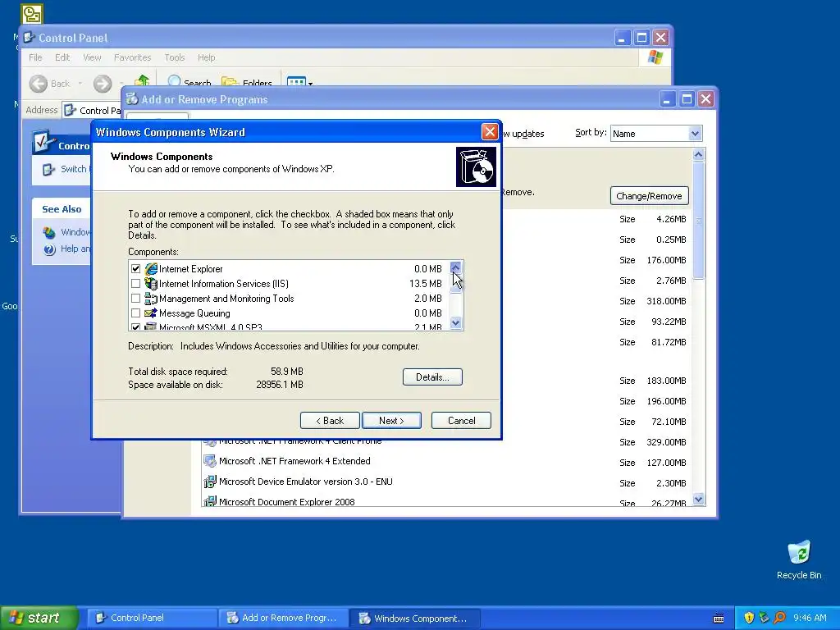Click the system tray clock showing 9:46 AM
Viewport: 840px width, 630px height.
[810, 618]
